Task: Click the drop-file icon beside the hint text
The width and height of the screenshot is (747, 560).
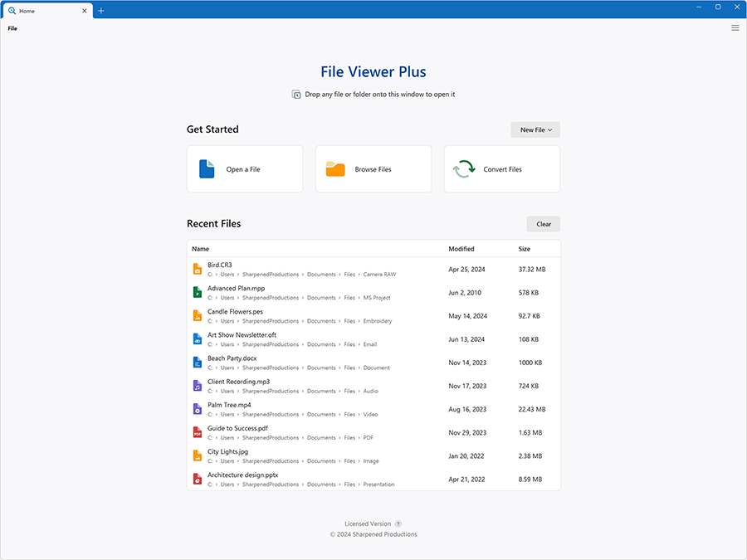Action: click(296, 95)
